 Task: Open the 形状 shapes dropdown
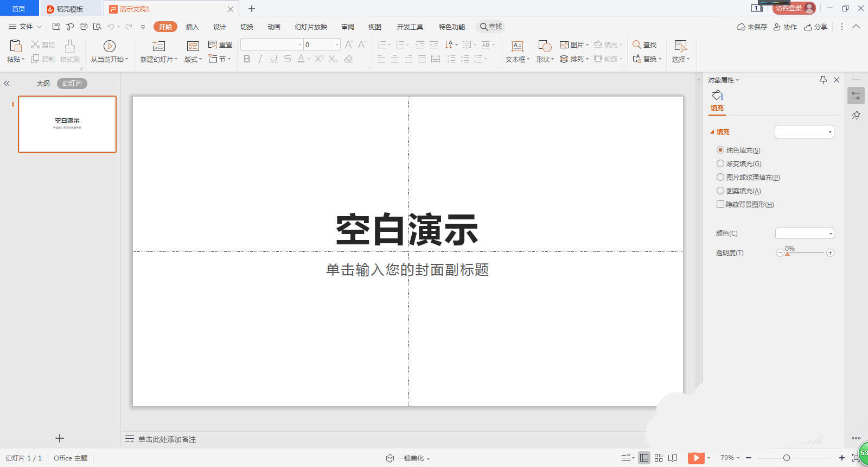[545, 59]
